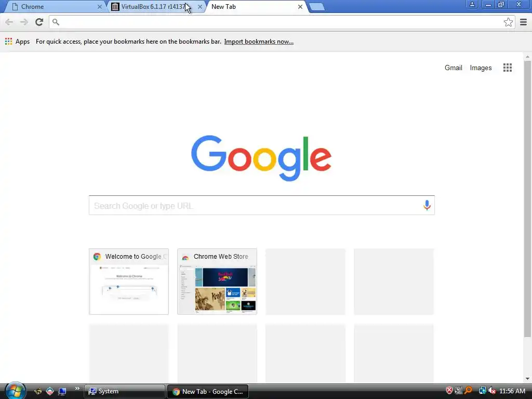Click the muted volume tray icon
Image resolution: width=532 pixels, height=399 pixels.
(x=492, y=391)
